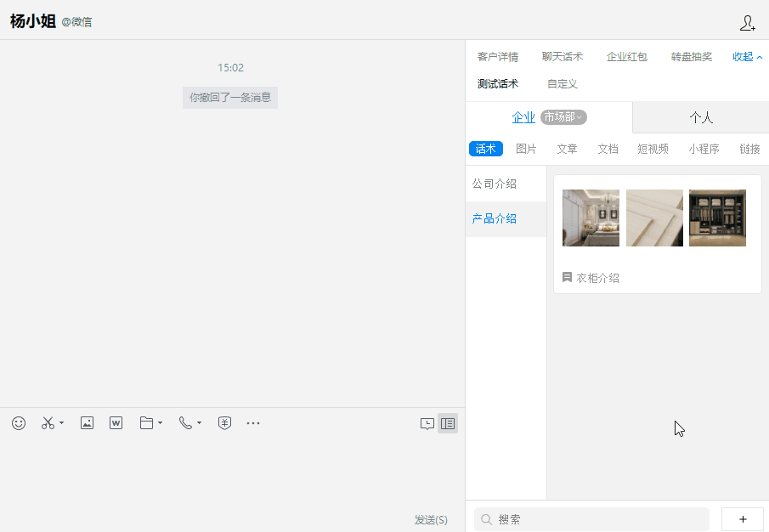769x532 pixels.
Task: Open the 市场部 department dropdown
Action: 563,117
